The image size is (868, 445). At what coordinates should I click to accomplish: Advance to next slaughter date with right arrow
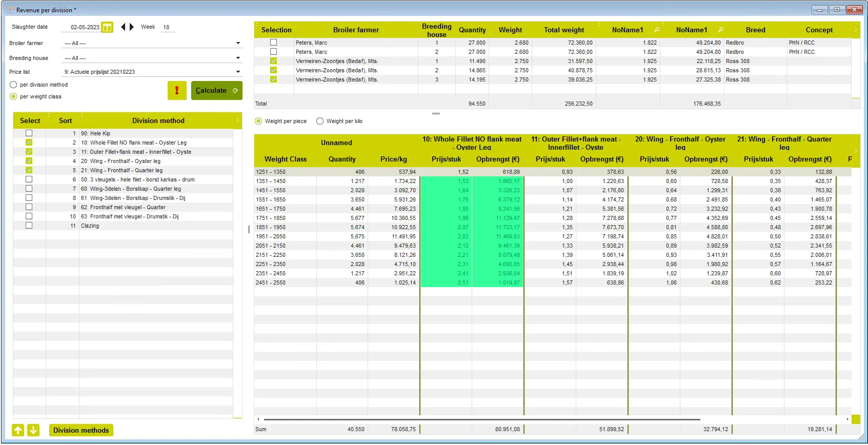(132, 27)
